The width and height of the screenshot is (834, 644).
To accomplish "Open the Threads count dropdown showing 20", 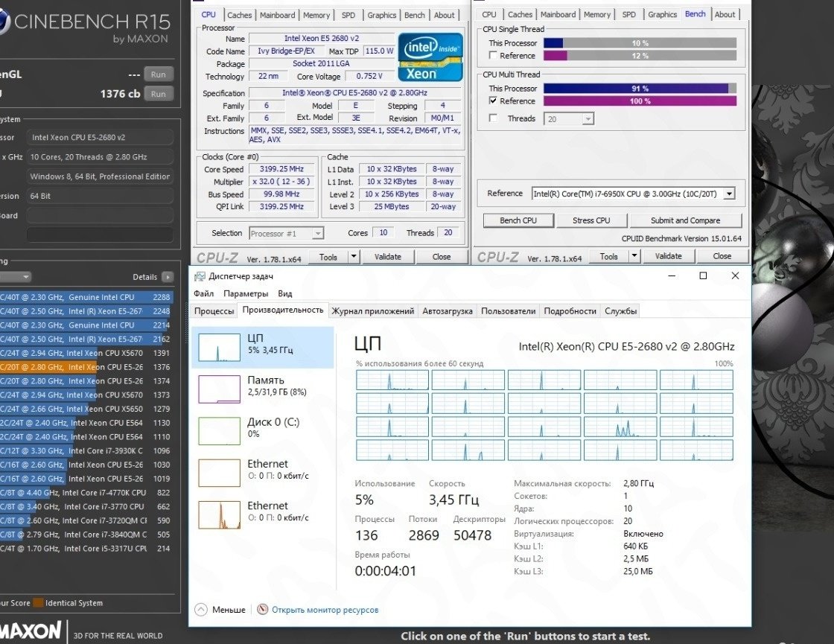I will click(x=588, y=118).
